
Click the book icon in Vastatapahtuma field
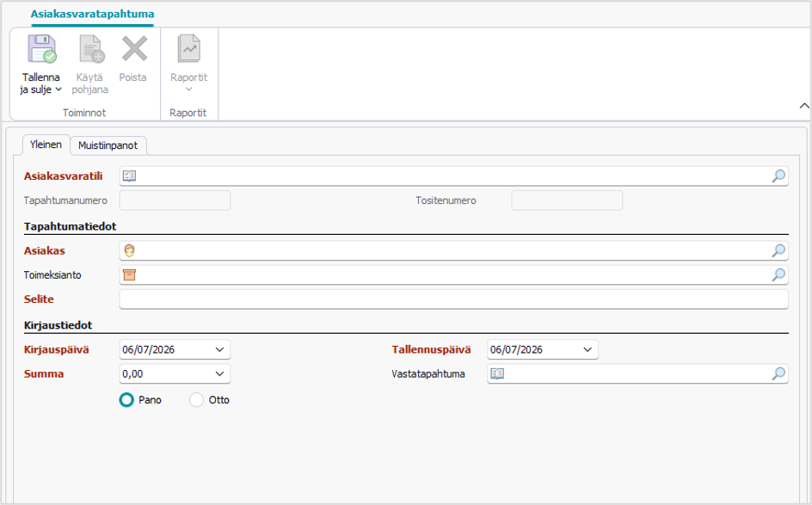coord(497,374)
